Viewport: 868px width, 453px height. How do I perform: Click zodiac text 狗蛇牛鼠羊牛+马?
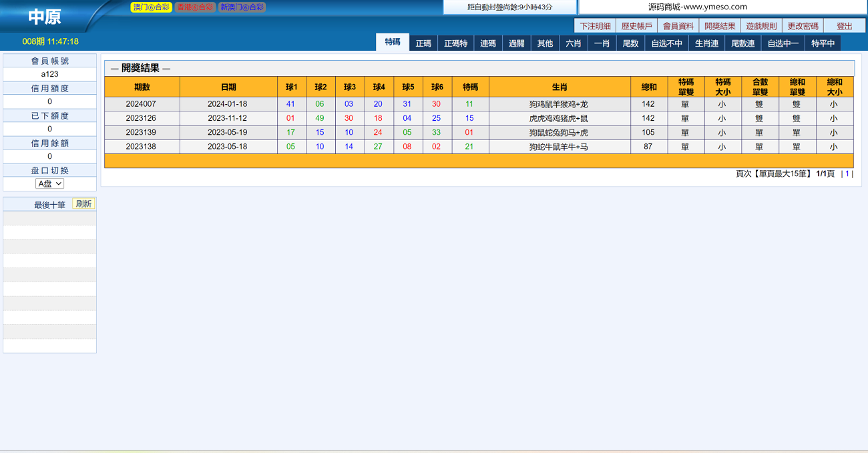(559, 146)
